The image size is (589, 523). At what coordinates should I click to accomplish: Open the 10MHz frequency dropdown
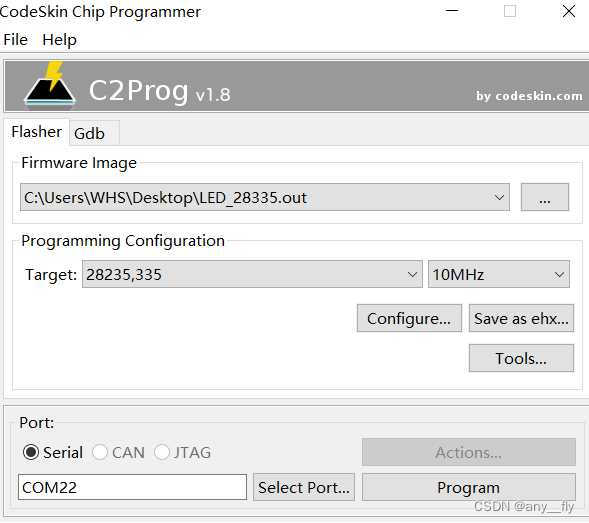pyautogui.click(x=499, y=274)
